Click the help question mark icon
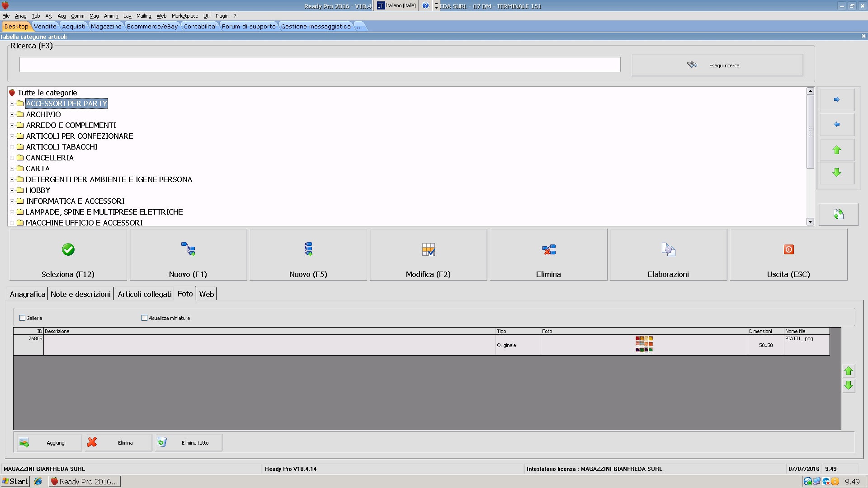Image resolution: width=868 pixels, height=488 pixels. (425, 6)
